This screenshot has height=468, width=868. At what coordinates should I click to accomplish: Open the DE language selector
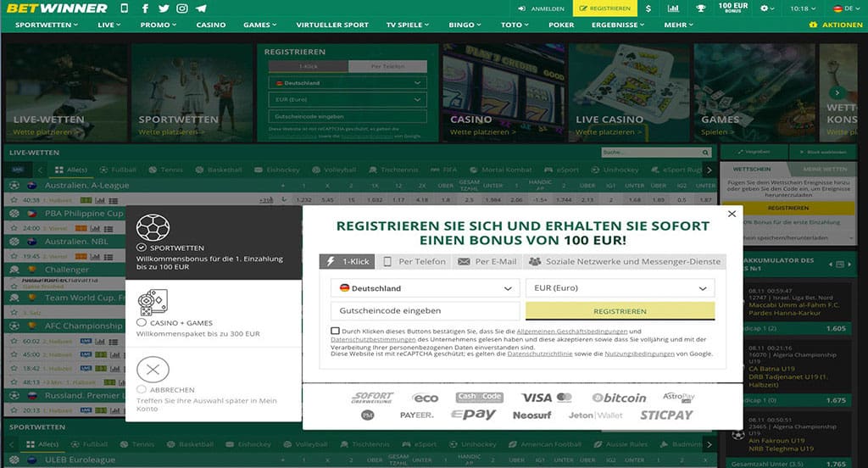tap(846, 8)
